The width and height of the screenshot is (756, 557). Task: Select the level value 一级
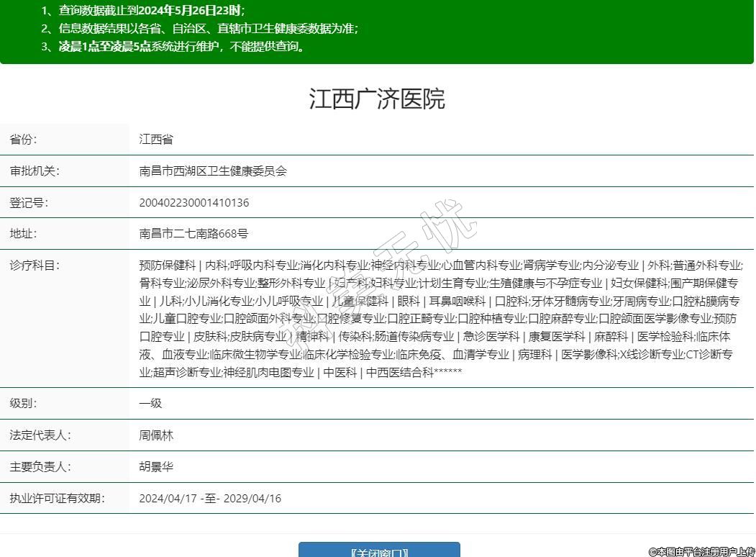(150, 403)
